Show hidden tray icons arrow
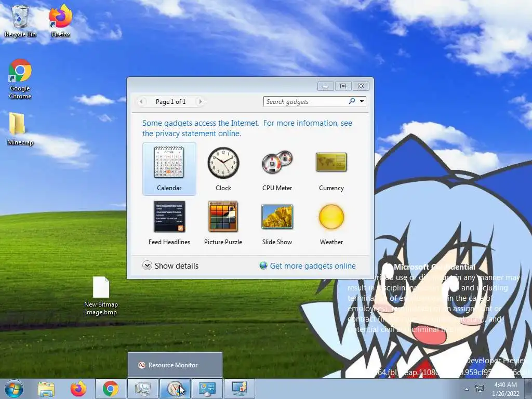The height and width of the screenshot is (399, 532). coord(467,389)
